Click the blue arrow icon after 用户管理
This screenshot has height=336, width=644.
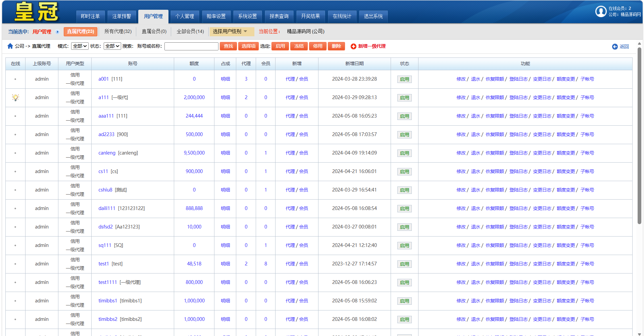[x=57, y=32]
